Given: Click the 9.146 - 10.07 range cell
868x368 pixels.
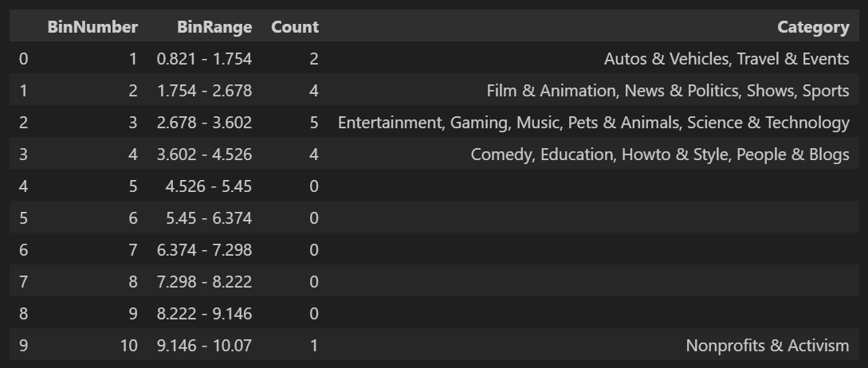Looking at the screenshot, I should coord(204,346).
